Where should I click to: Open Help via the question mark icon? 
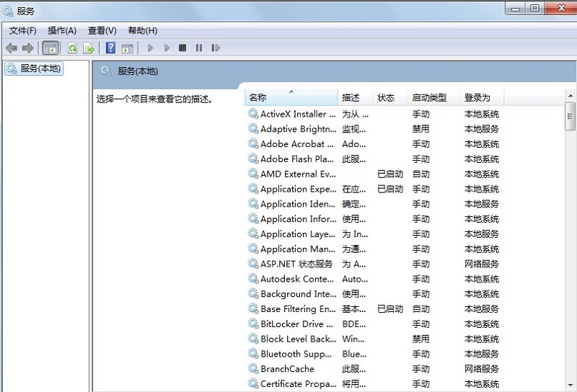[x=110, y=48]
